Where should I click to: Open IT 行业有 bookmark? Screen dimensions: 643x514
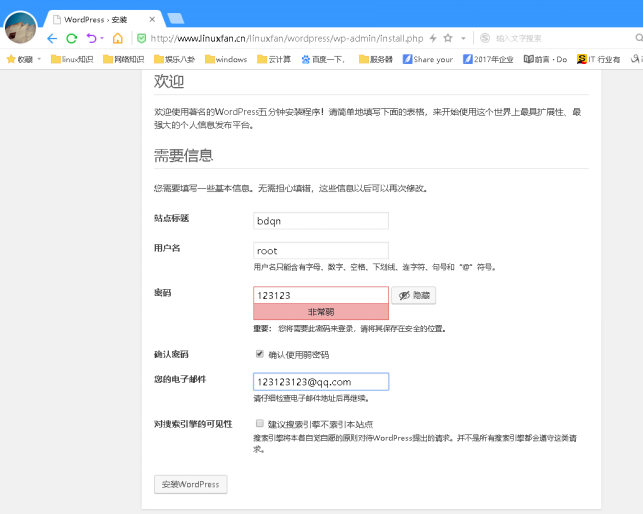point(598,59)
